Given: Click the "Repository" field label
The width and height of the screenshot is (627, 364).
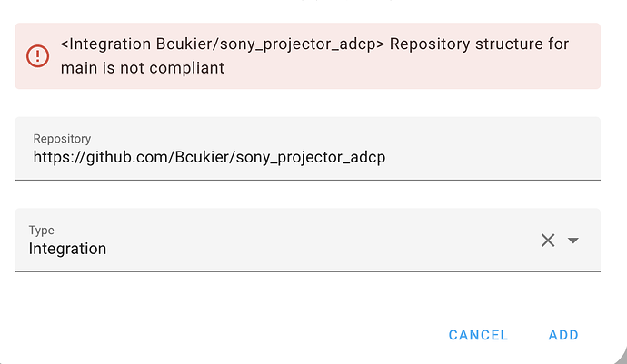Looking at the screenshot, I should (x=62, y=139).
